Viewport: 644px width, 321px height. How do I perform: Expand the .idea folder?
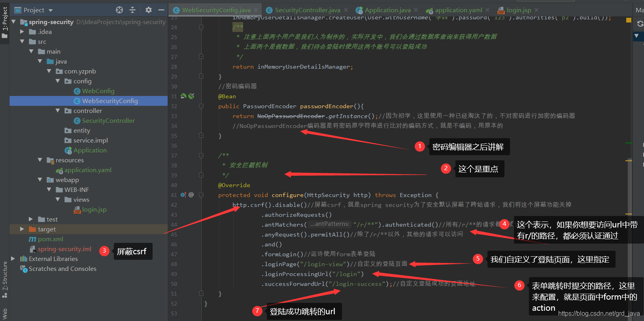click(x=22, y=32)
